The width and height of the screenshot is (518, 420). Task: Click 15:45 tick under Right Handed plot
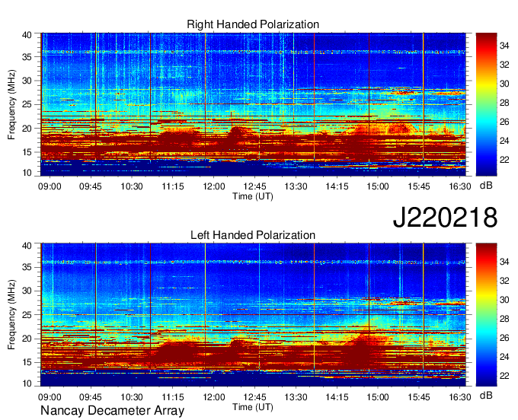419,186
